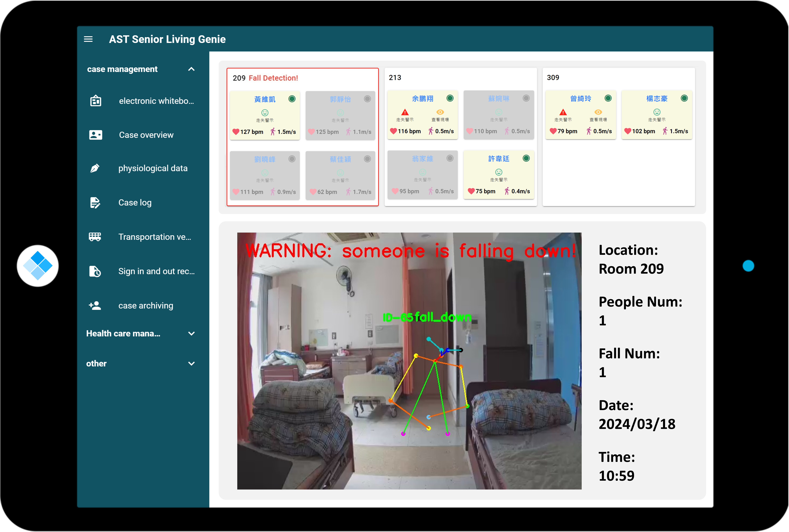Click the smiley status icon on 黃維凱 card
This screenshot has height=532, width=789.
point(265,112)
